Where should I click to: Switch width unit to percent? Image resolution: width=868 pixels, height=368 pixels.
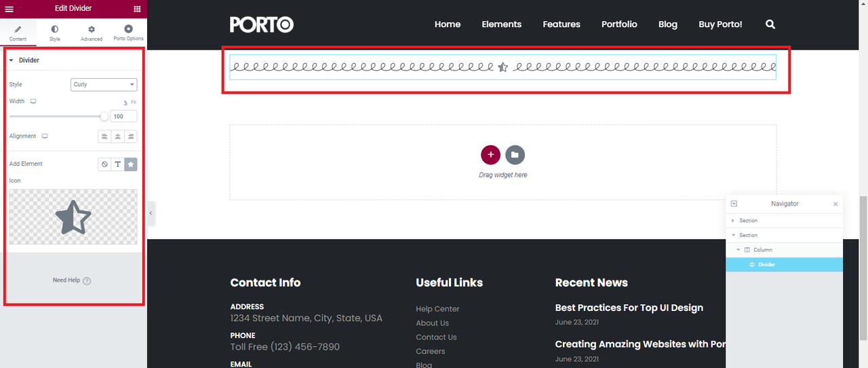(x=125, y=103)
